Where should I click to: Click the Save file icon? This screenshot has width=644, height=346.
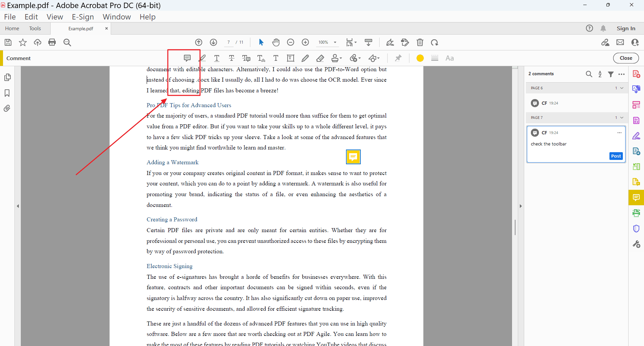[8, 42]
